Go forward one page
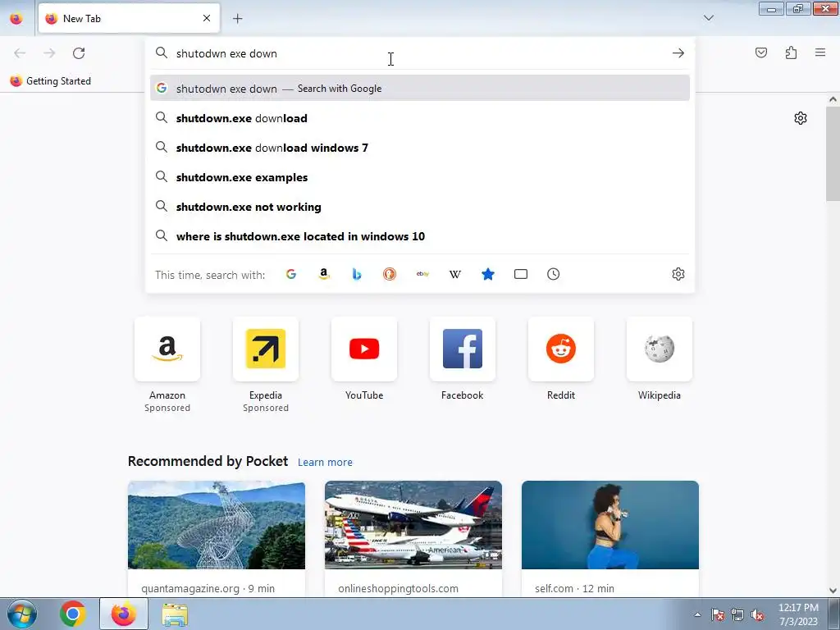The image size is (840, 630). (49, 53)
